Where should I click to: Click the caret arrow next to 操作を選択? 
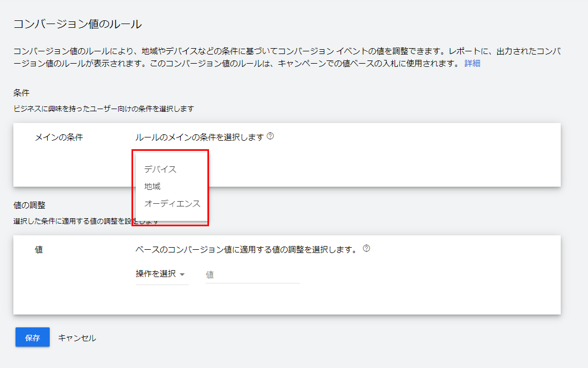click(182, 274)
